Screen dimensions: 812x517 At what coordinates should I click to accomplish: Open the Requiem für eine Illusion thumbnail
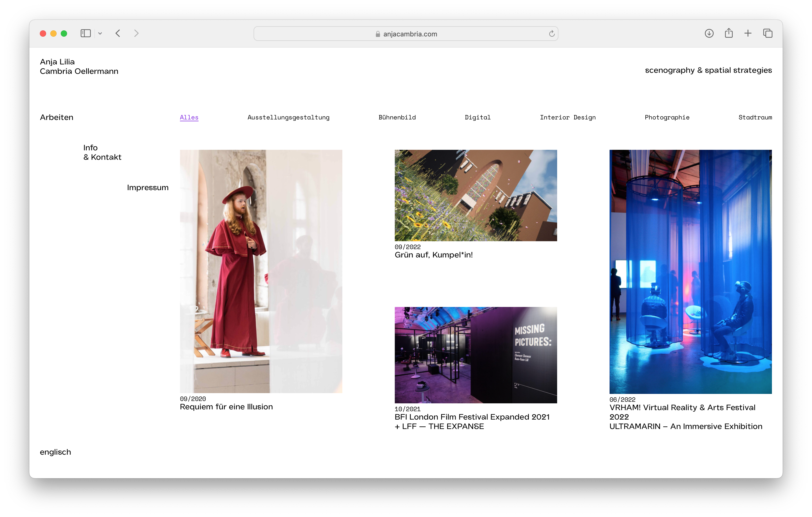click(261, 271)
